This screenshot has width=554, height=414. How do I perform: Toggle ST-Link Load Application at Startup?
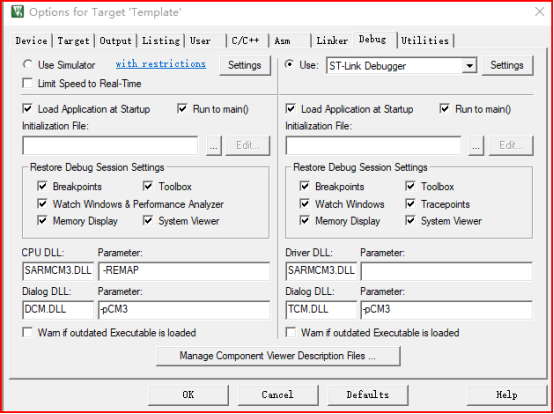click(x=290, y=108)
